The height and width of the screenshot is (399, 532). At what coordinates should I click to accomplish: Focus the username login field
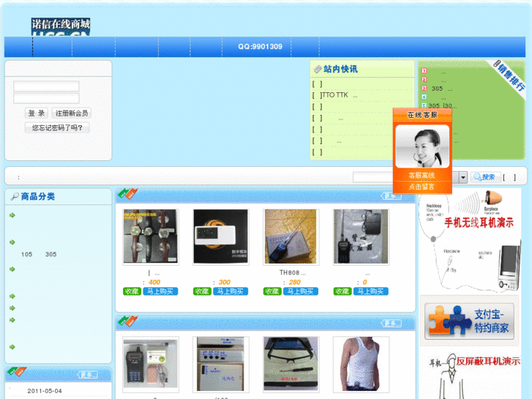(x=47, y=86)
